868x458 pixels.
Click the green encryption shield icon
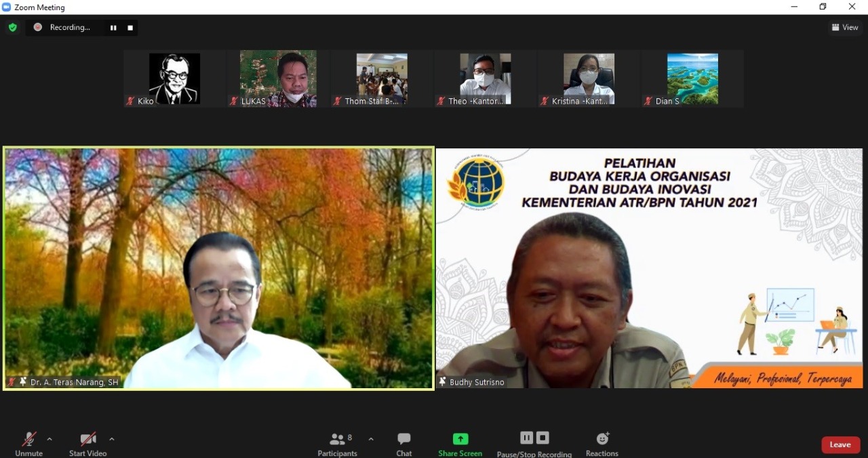[x=12, y=28]
